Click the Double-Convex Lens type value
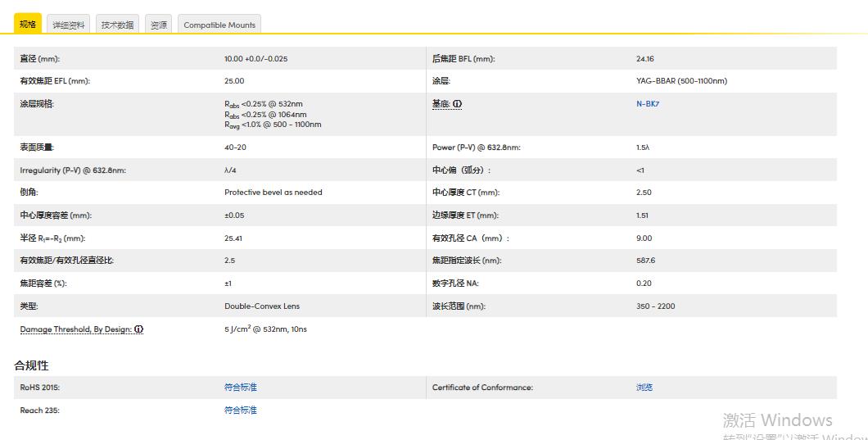868x440 pixels. pos(262,306)
